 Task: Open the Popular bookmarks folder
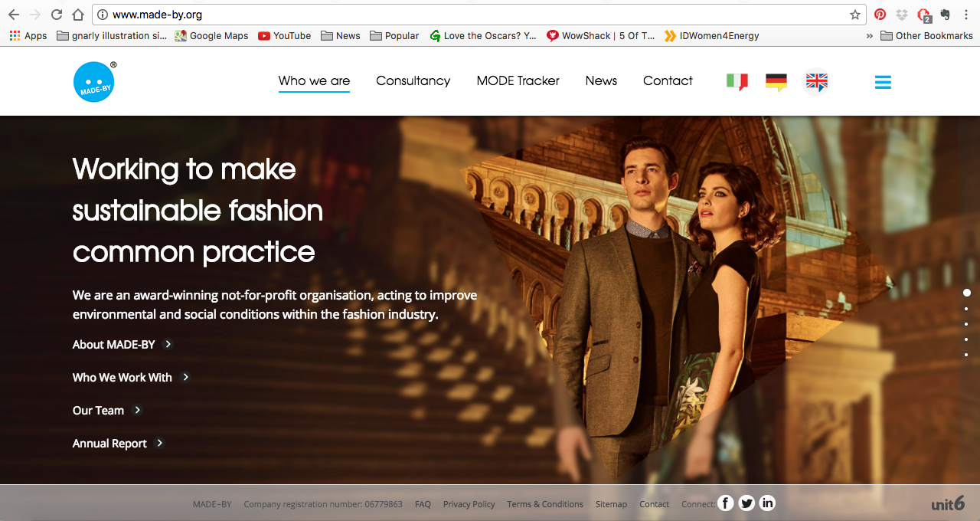pyautogui.click(x=394, y=35)
